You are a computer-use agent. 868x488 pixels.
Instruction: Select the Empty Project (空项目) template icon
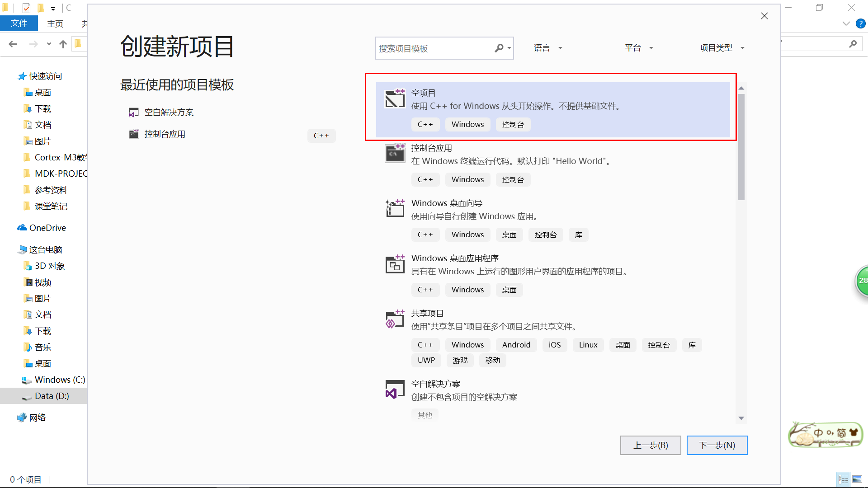point(395,99)
